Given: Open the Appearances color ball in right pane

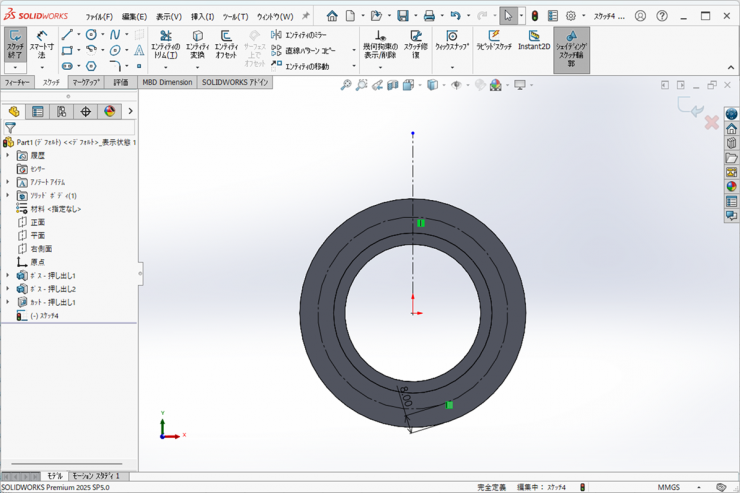Looking at the screenshot, I should click(x=731, y=186).
